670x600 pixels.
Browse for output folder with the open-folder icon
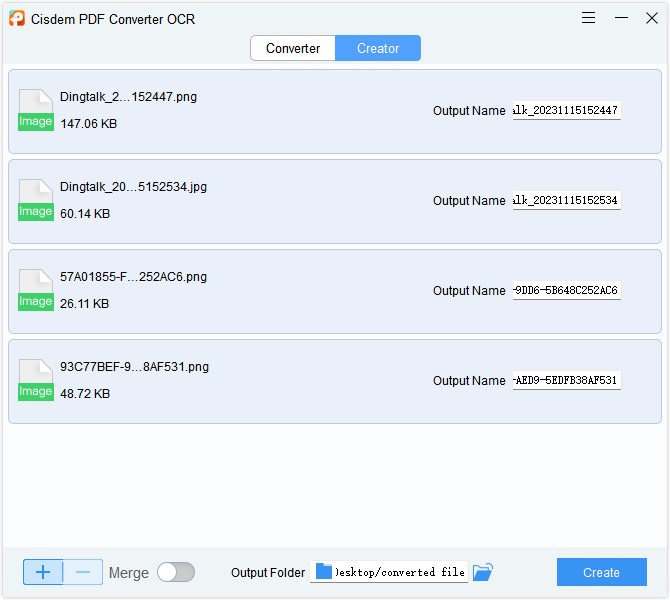pyautogui.click(x=483, y=572)
